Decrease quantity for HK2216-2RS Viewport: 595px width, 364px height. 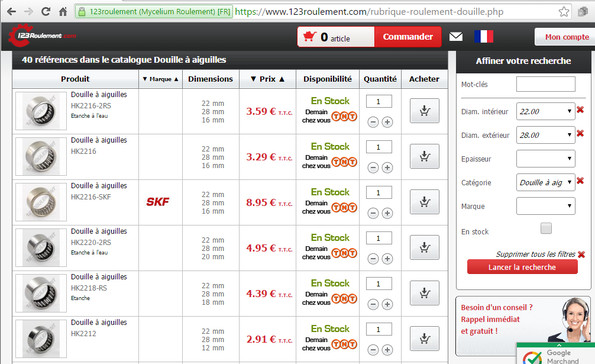(373, 122)
